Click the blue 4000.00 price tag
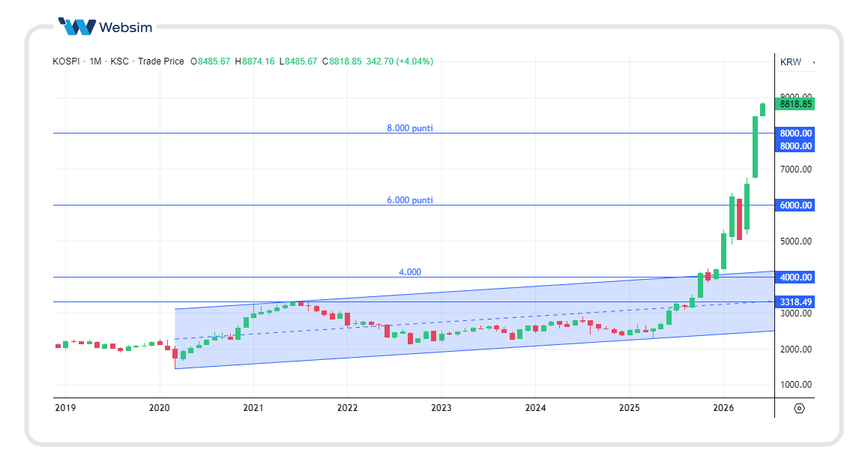This screenshot has width=868, height=471. tap(795, 277)
